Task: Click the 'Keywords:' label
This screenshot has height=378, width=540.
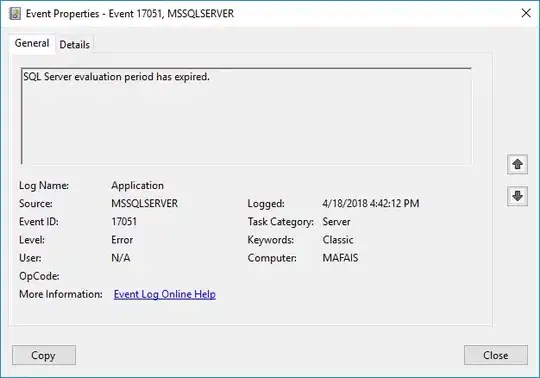Action: coord(270,240)
